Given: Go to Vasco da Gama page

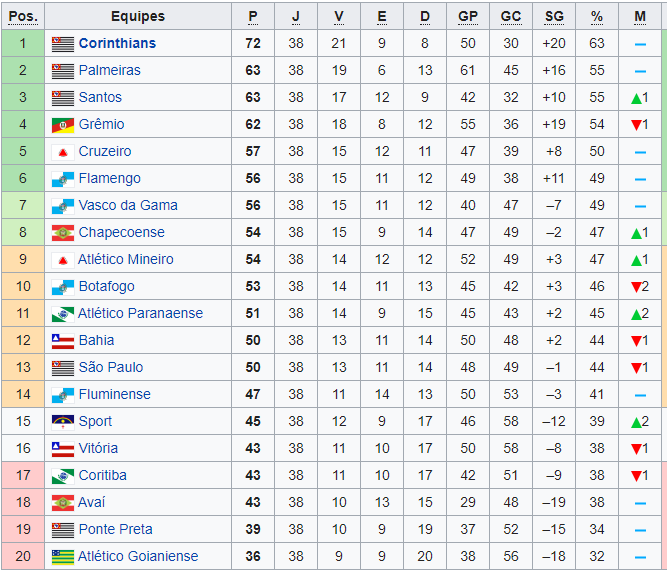Looking at the screenshot, I should click(x=128, y=206).
